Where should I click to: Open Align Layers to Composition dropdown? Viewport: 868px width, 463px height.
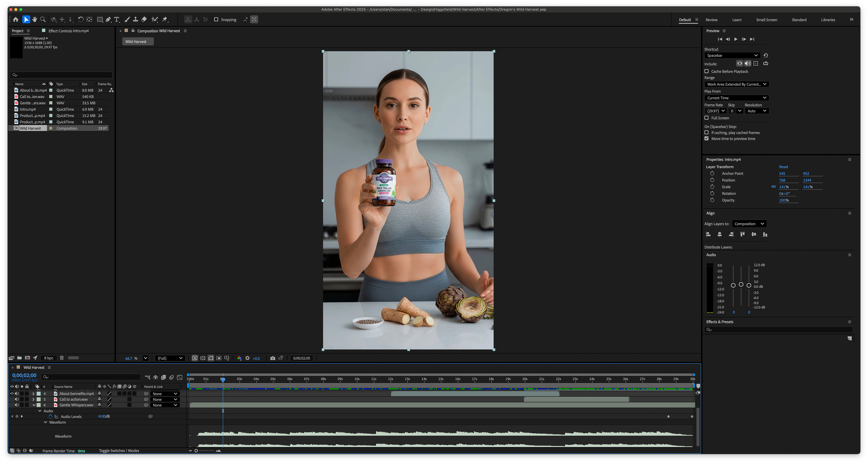(x=749, y=223)
